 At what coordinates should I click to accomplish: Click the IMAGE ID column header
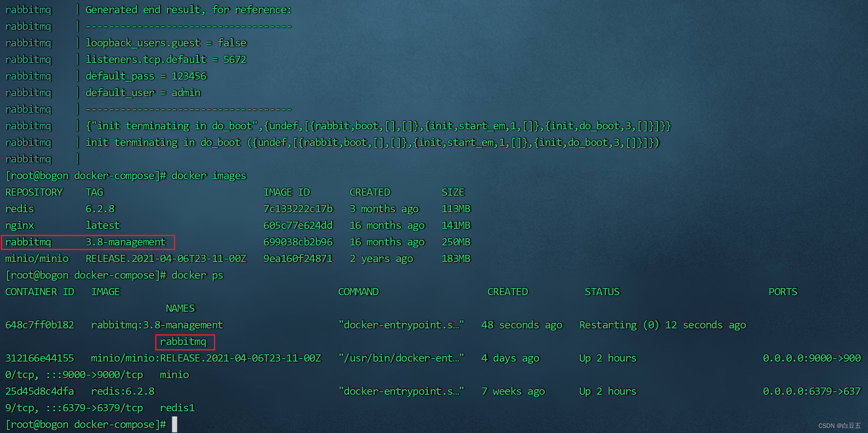point(287,192)
